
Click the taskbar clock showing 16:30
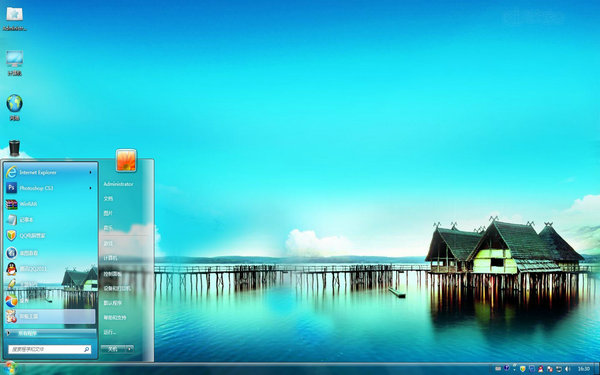click(x=584, y=369)
